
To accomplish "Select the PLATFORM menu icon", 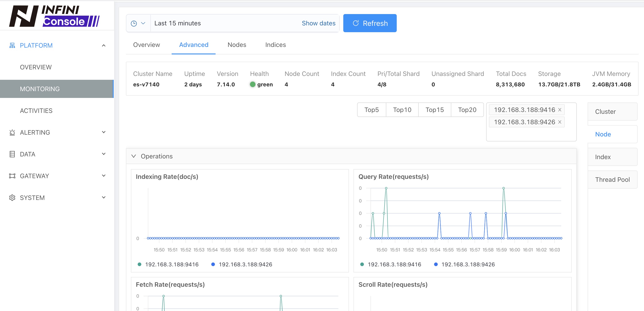I will coord(12,45).
